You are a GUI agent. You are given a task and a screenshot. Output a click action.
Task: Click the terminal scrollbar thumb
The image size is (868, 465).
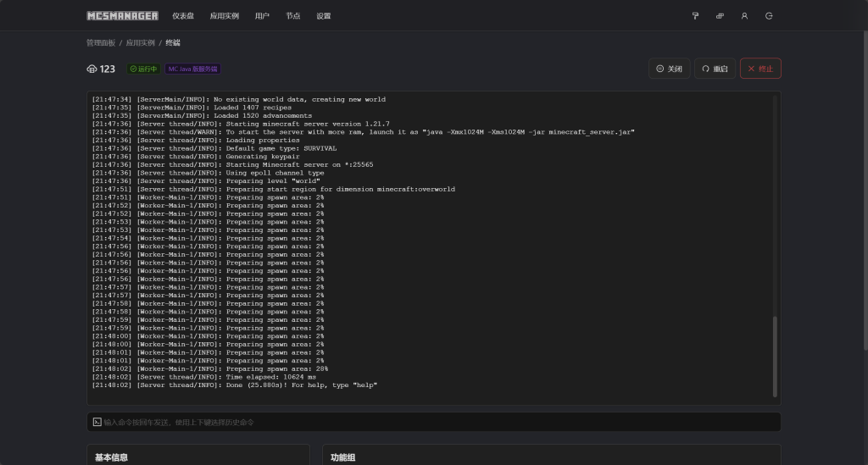tap(775, 356)
